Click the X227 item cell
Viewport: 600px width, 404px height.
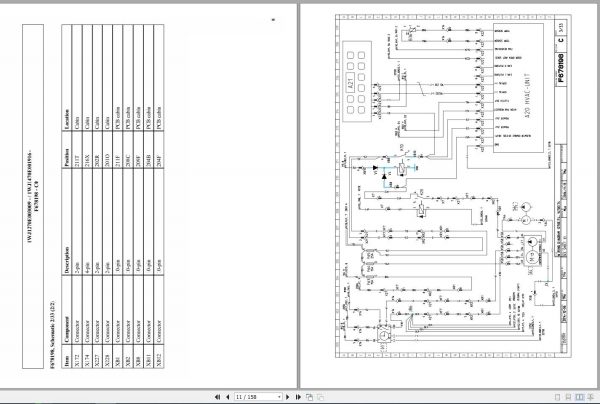(x=97, y=357)
